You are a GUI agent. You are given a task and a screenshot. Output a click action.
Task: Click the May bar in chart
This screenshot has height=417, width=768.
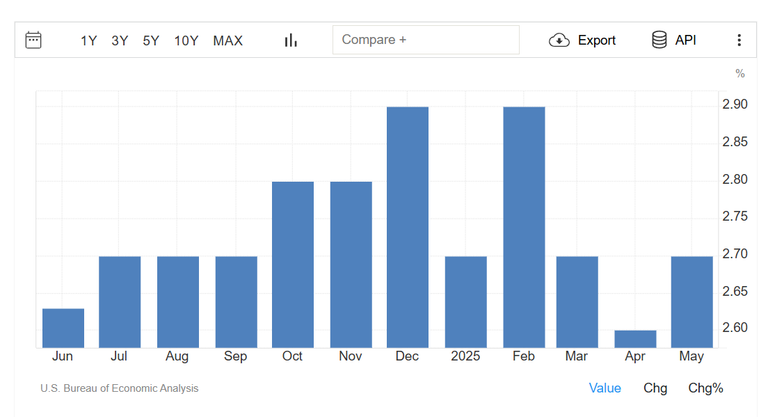pyautogui.click(x=692, y=302)
